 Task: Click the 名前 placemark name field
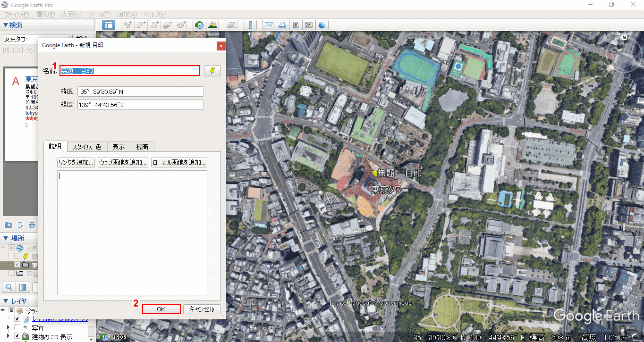click(x=129, y=71)
